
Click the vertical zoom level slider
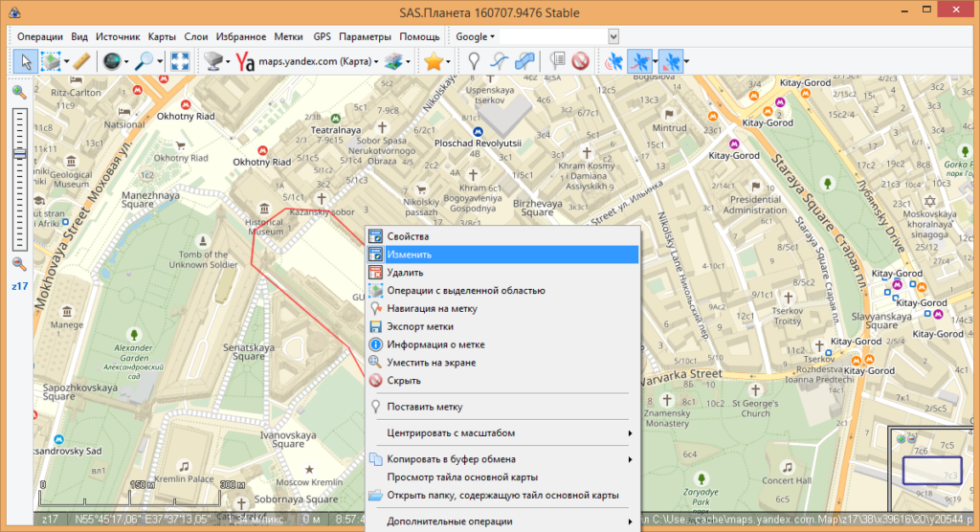(19, 179)
